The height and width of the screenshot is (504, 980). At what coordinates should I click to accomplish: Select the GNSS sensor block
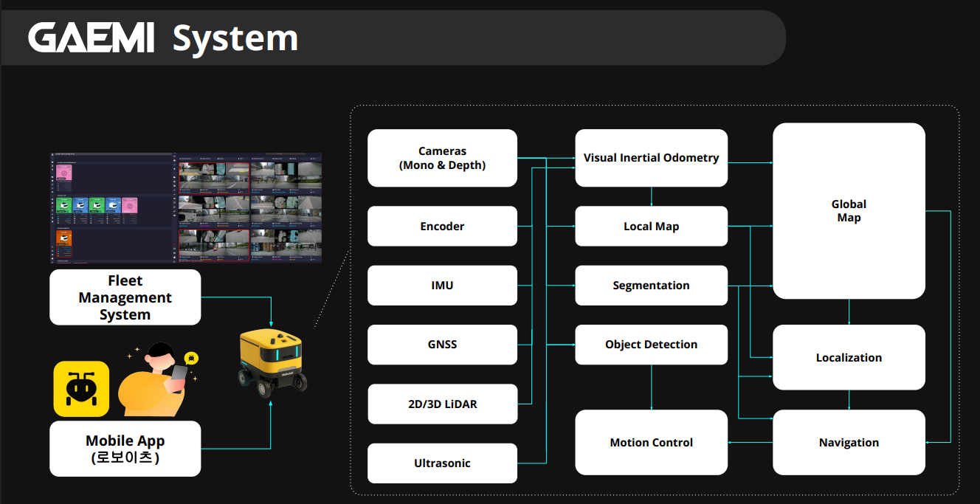tap(442, 345)
